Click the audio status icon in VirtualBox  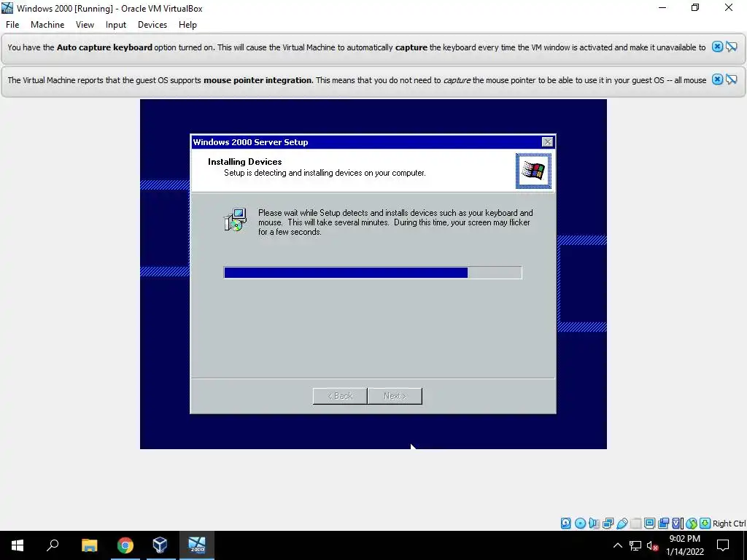click(594, 524)
